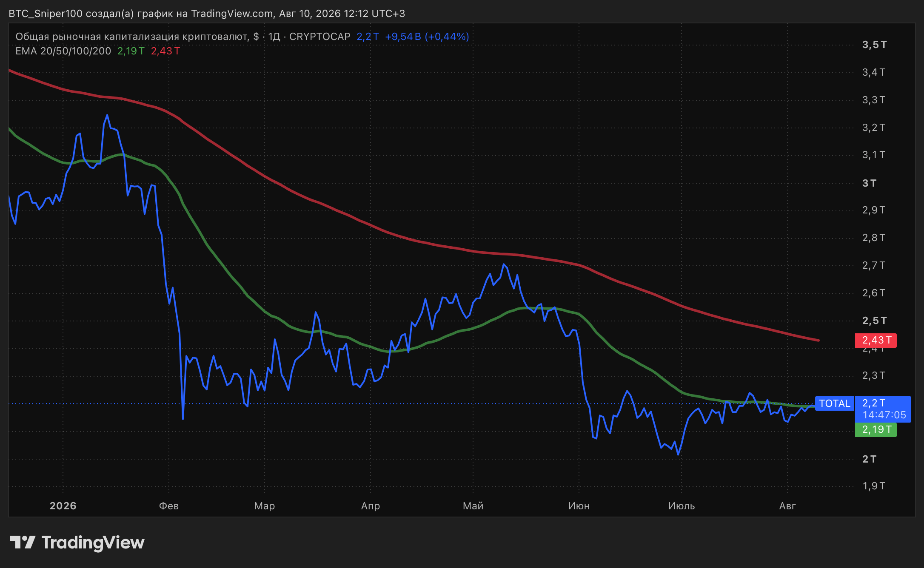Click the countdown timer 14:47:05
This screenshot has height=568, width=924.
pyautogui.click(x=884, y=415)
